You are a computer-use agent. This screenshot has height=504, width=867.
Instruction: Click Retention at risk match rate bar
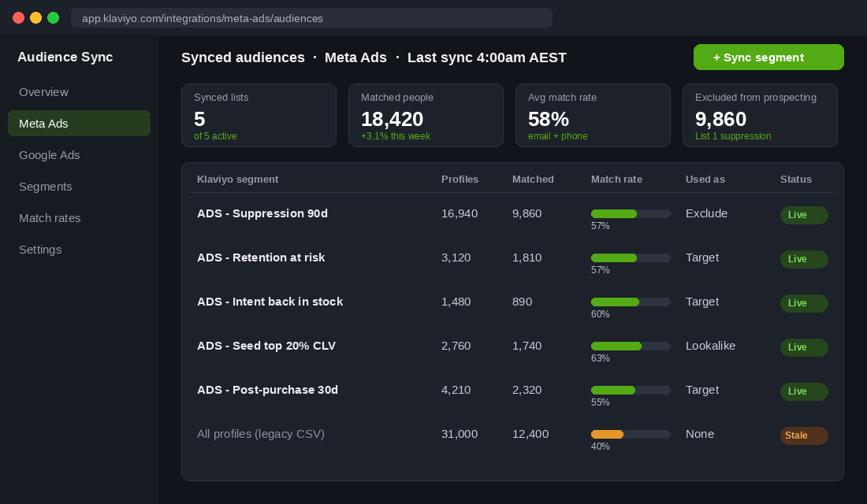click(x=631, y=258)
